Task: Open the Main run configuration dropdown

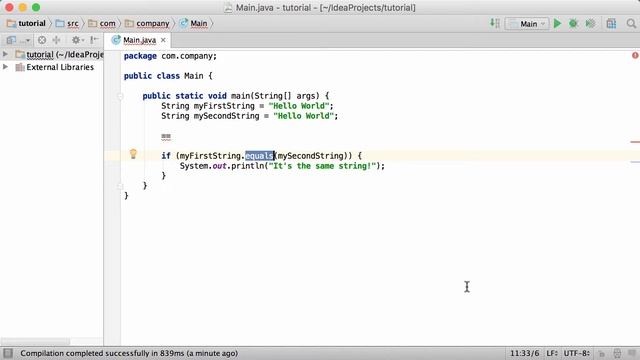Action: point(527,24)
